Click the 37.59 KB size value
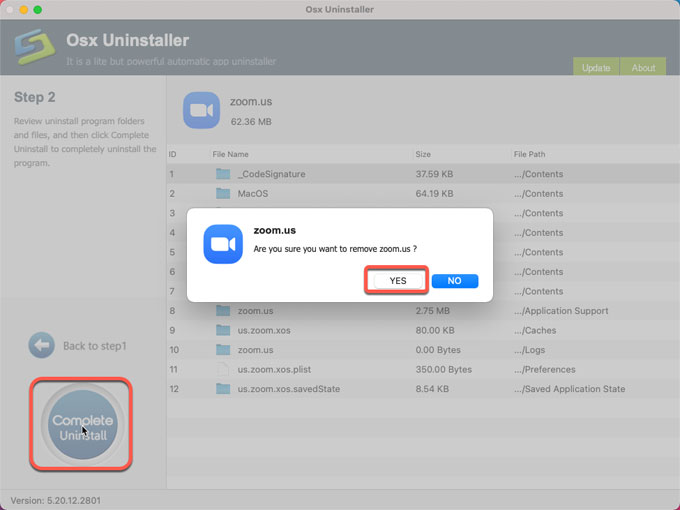 434,174
